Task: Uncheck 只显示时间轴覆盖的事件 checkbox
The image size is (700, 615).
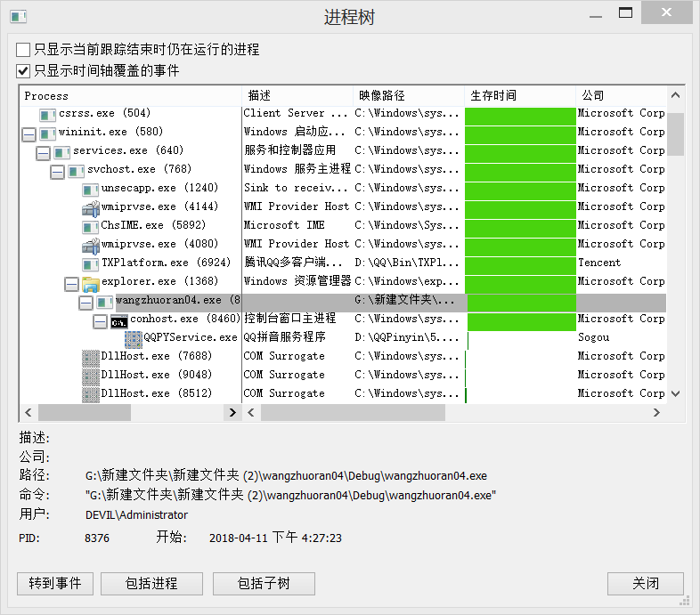Action: [x=23, y=71]
